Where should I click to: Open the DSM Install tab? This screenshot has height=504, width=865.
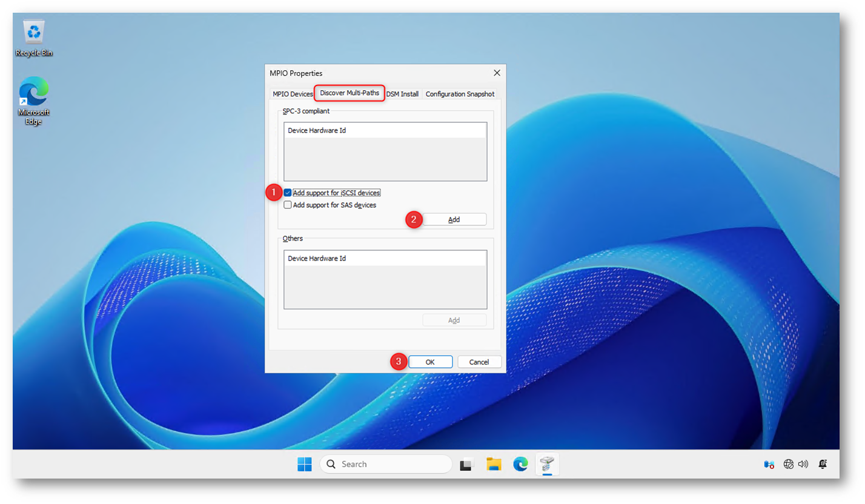pos(402,94)
